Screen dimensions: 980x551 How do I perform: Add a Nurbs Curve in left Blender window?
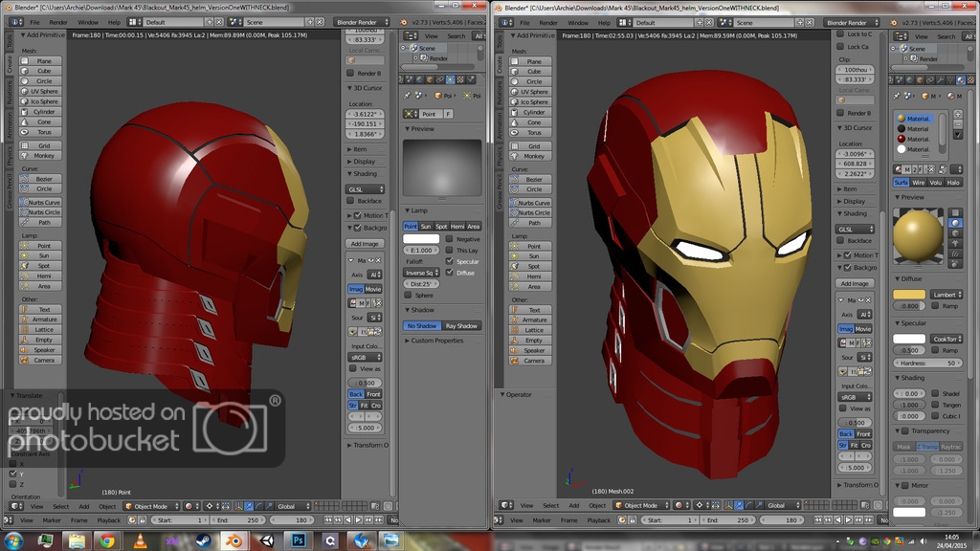pyautogui.click(x=40, y=203)
